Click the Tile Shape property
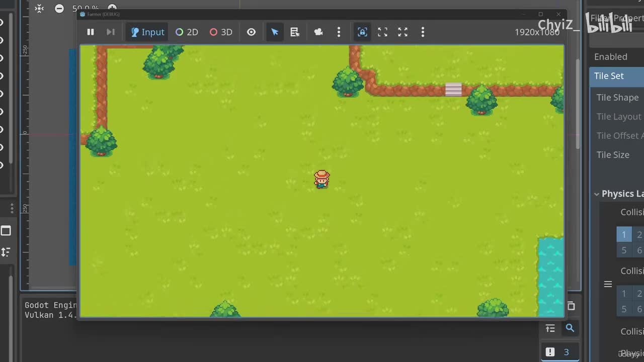 618,98
